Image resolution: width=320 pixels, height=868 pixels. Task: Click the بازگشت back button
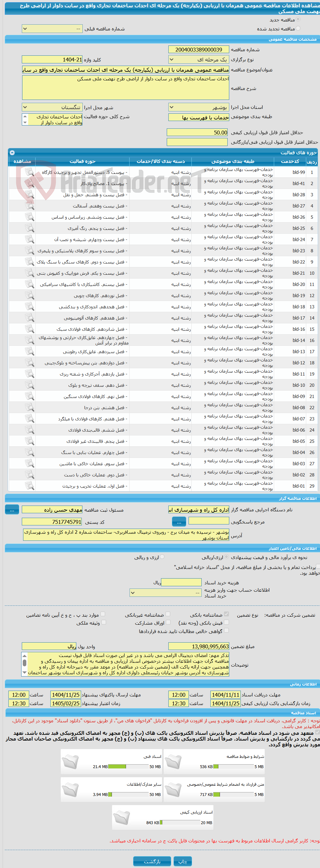152,861
